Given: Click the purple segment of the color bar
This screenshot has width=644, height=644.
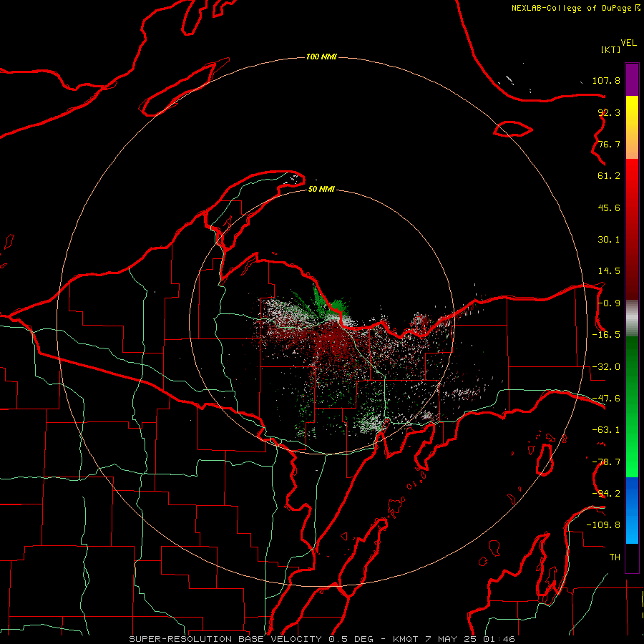Looking at the screenshot, I should [632, 79].
